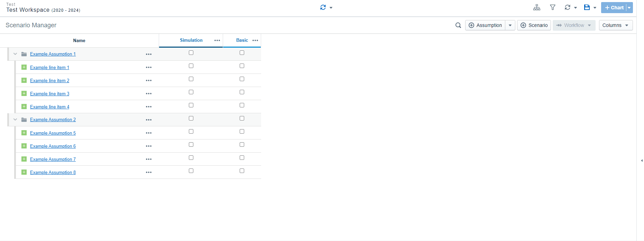644x241 pixels.
Task: Collapse the Example Assumption 1 folder
Action: (15, 54)
